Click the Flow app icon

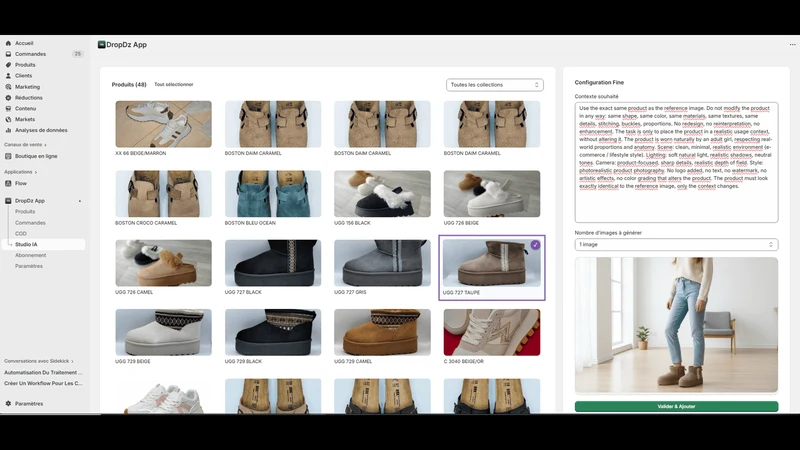pyautogui.click(x=8, y=183)
